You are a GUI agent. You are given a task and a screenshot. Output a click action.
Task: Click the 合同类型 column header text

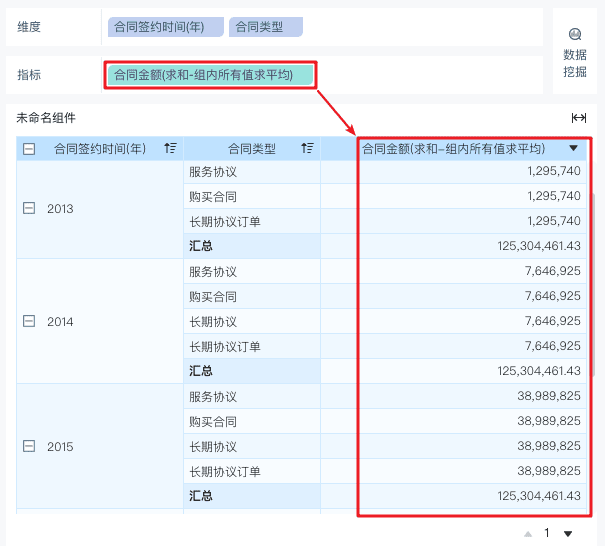pos(252,149)
